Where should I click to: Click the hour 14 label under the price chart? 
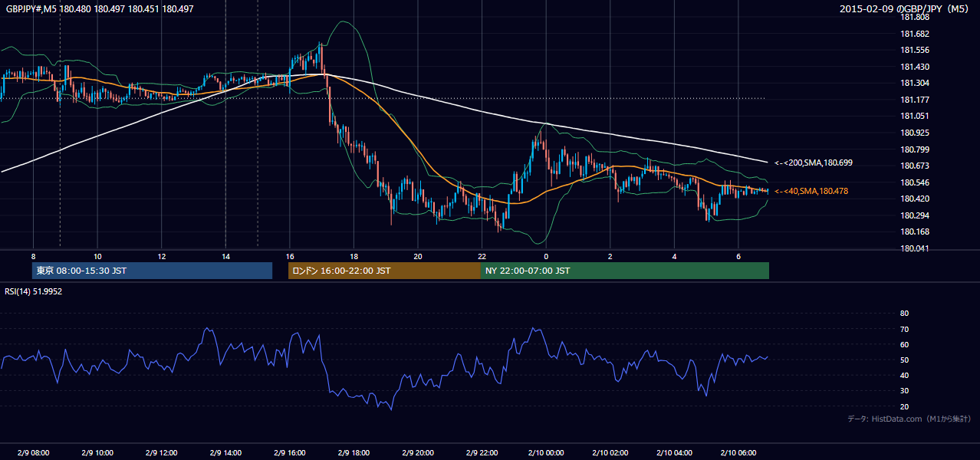pos(225,256)
